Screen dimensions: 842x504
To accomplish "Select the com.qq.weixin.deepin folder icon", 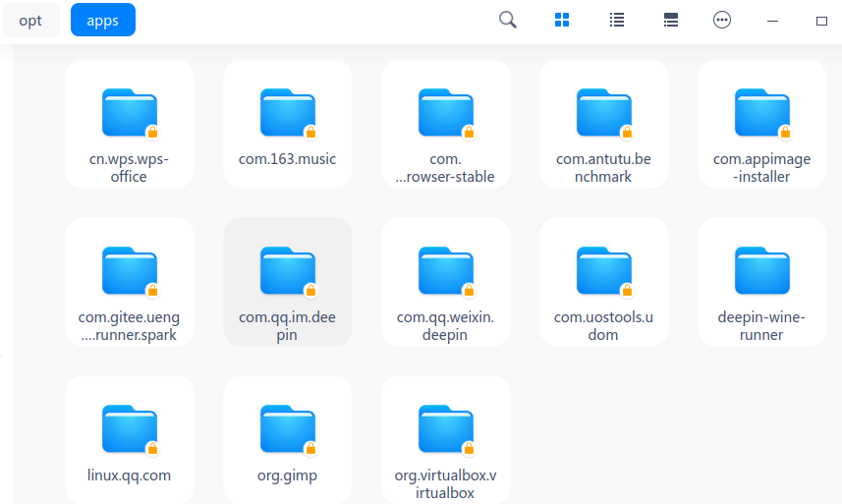I will tap(446, 271).
